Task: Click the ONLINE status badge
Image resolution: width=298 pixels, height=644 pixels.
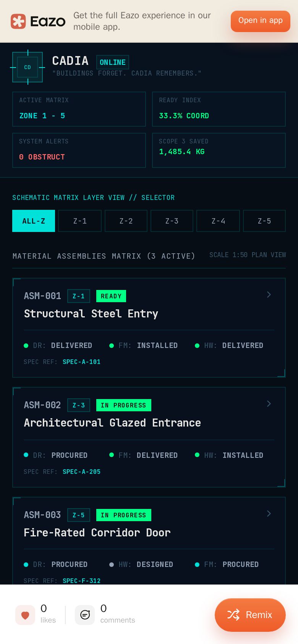Action: (x=113, y=62)
